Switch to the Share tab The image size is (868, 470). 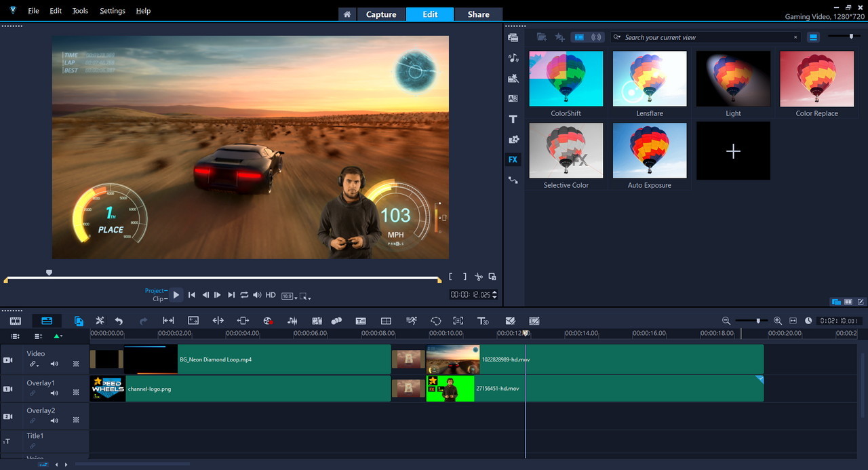click(478, 14)
